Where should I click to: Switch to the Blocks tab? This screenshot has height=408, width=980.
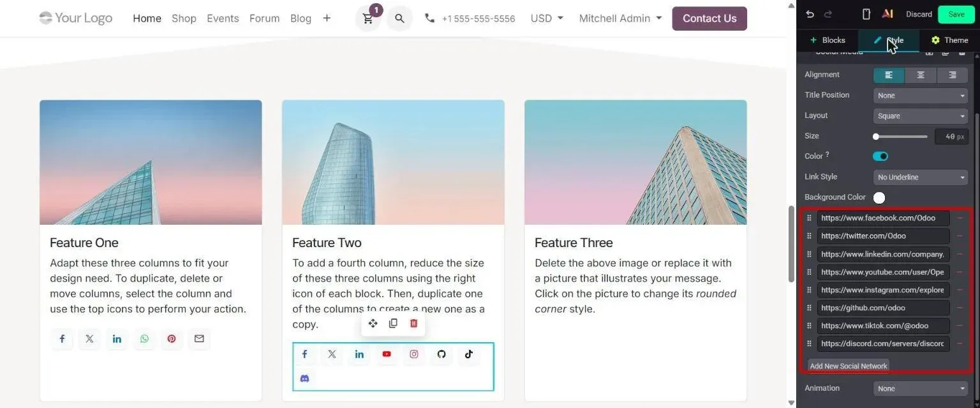coord(828,40)
